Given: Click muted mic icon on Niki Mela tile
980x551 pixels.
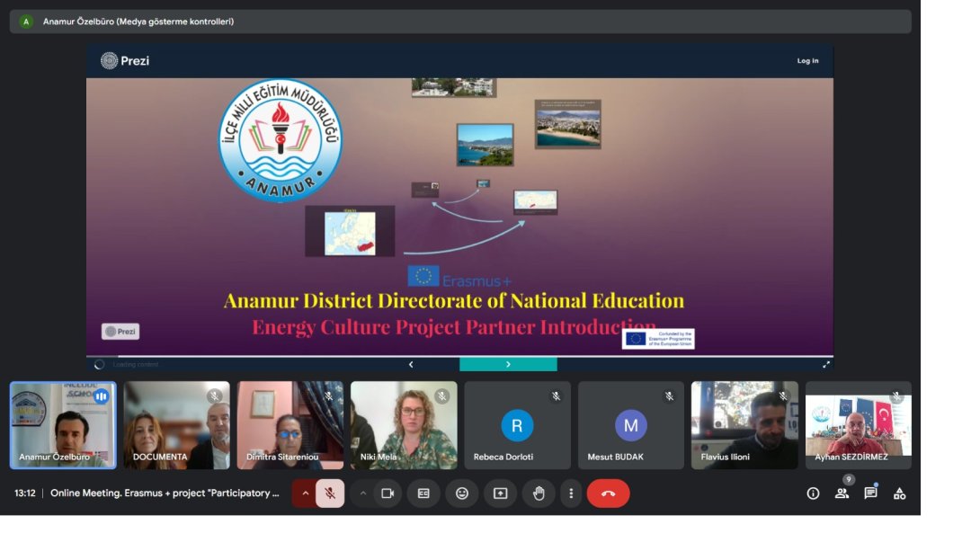Looking at the screenshot, I should [441, 396].
